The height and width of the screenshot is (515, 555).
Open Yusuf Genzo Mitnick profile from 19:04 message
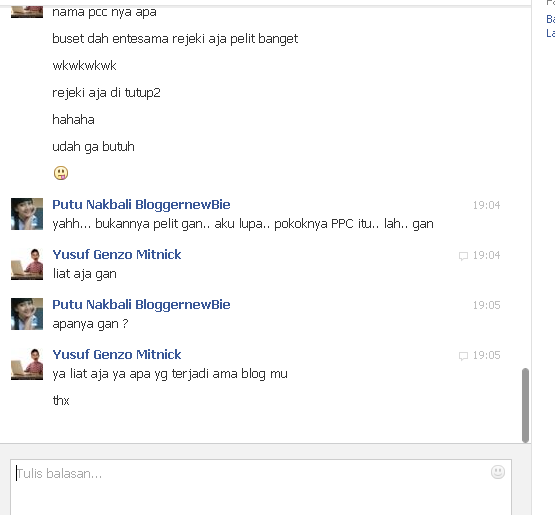117,254
